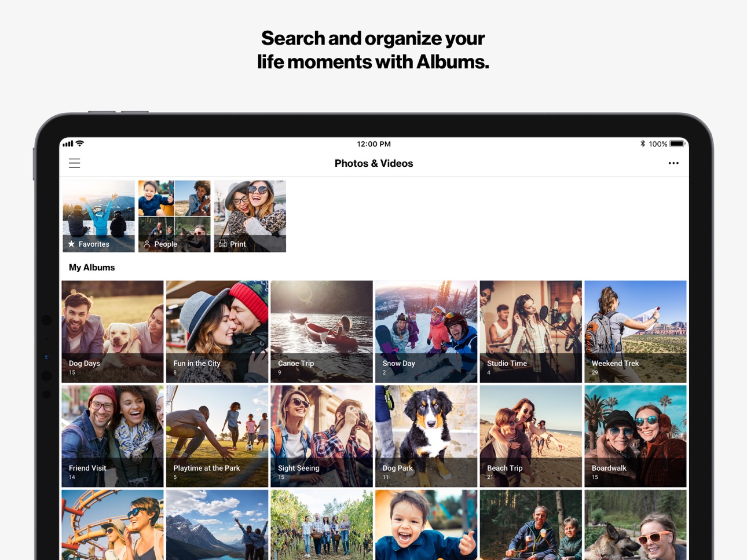Screen dimensions: 747x560
Task: View the Beach Trip album
Action: click(530, 435)
